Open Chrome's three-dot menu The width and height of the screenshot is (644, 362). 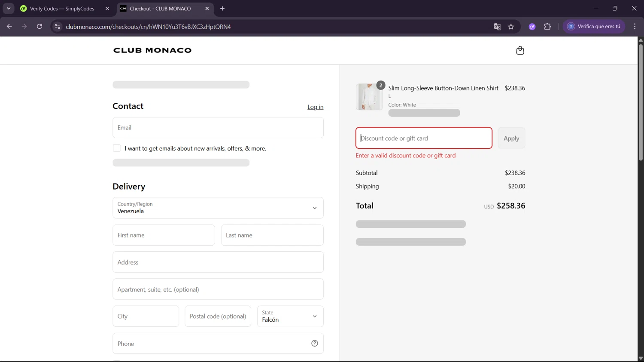point(635,27)
